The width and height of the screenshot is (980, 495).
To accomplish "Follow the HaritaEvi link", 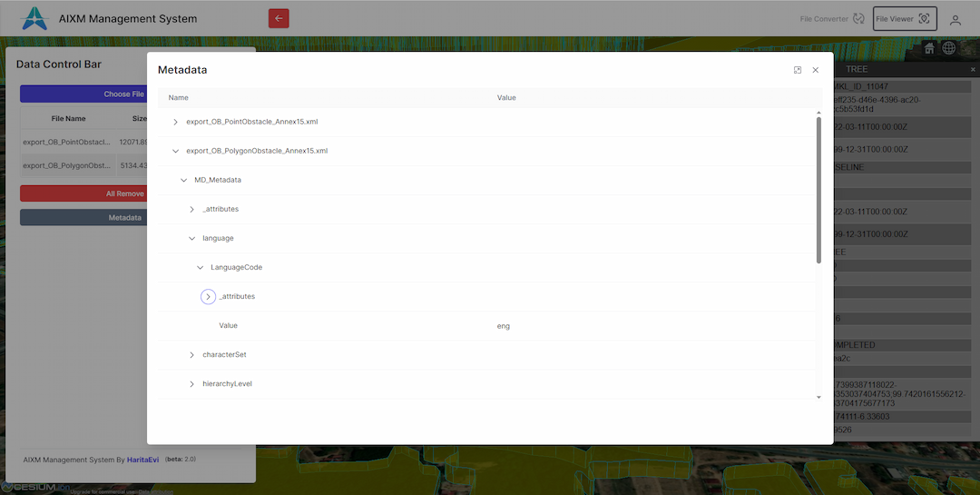I will point(142,460).
